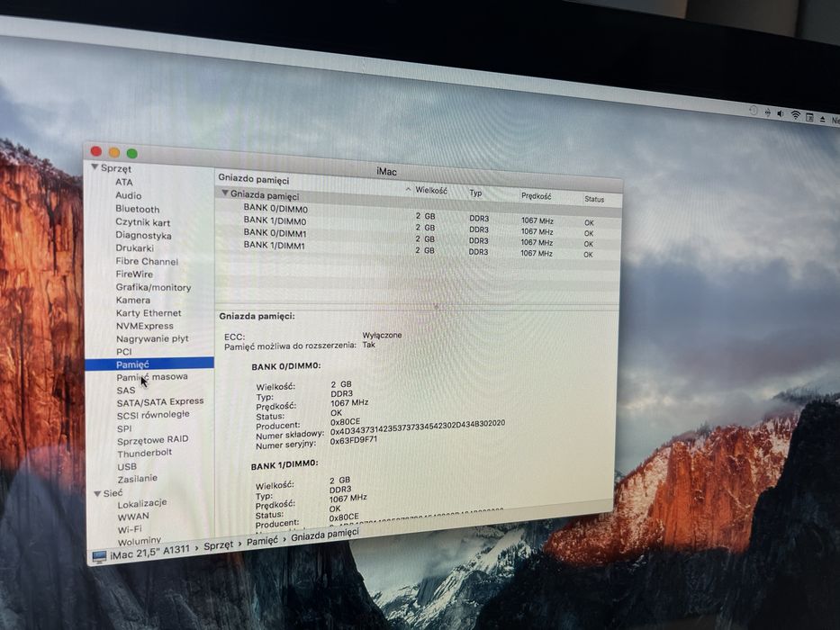Collapse the Sprzęt section in sidebar
This screenshot has height=630, width=840.
coord(95,167)
